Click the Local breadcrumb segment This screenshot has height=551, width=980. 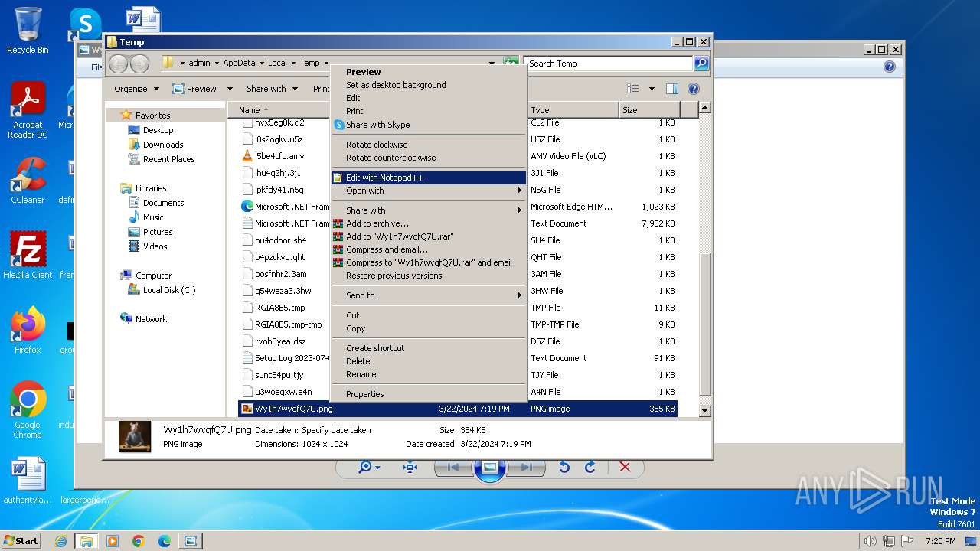tap(277, 63)
